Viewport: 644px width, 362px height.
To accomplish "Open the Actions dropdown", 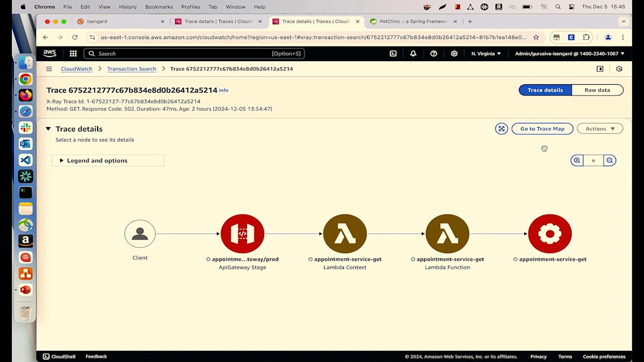I will pos(600,129).
